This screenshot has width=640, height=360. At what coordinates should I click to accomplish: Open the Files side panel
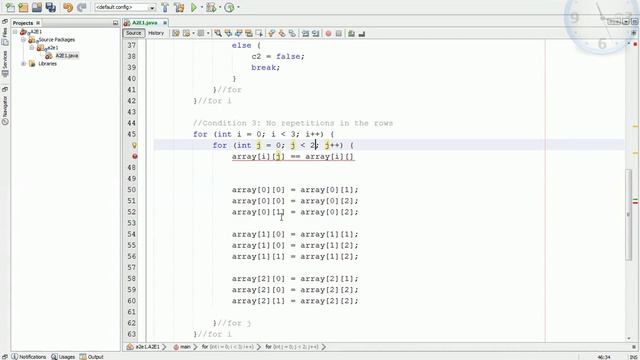pyautogui.click(x=4, y=36)
